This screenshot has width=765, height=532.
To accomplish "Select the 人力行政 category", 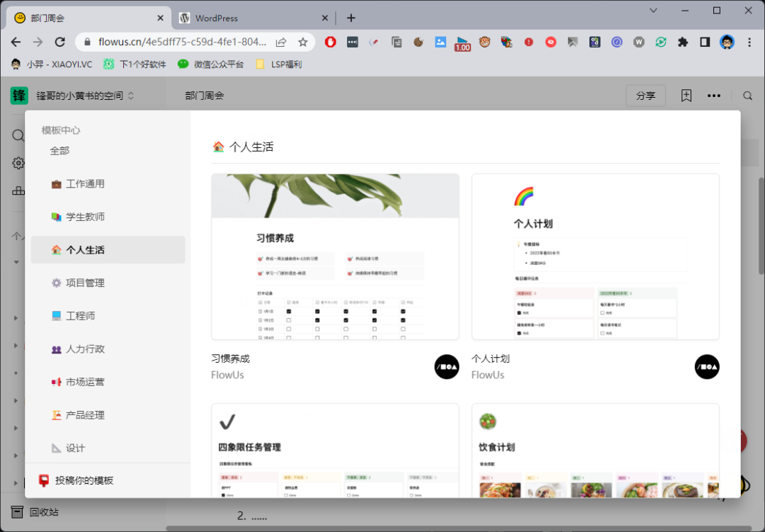I will point(108,349).
